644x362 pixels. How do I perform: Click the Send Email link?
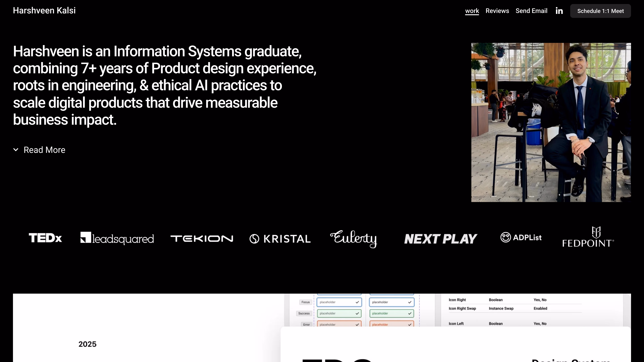pyautogui.click(x=531, y=11)
